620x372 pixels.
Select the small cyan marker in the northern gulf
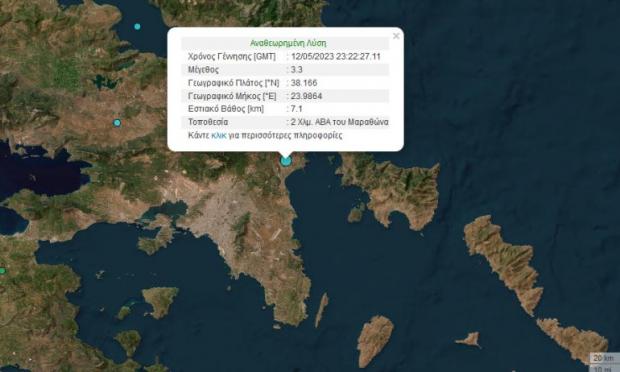[137, 26]
